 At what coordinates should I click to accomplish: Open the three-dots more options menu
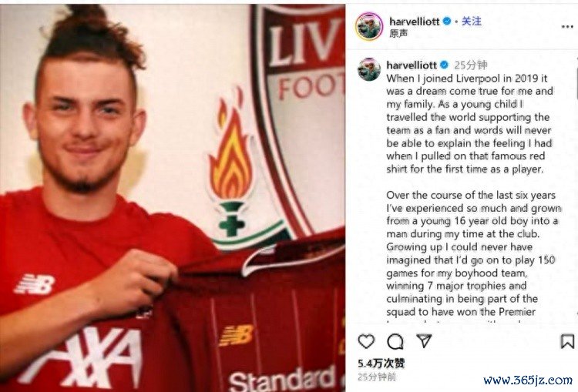pos(567,26)
